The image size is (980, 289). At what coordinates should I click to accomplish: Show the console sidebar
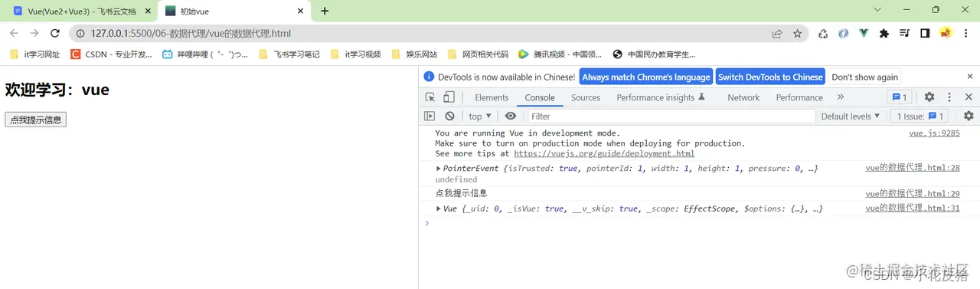click(430, 116)
